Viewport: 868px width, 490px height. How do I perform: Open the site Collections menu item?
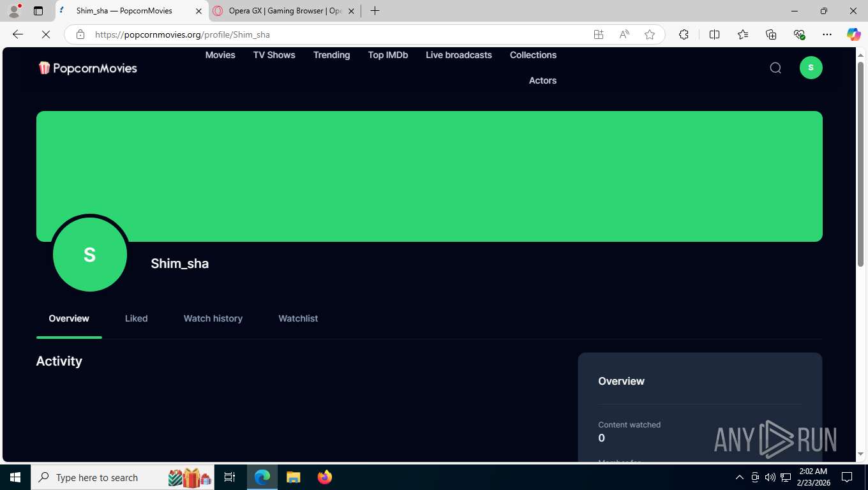tap(534, 55)
